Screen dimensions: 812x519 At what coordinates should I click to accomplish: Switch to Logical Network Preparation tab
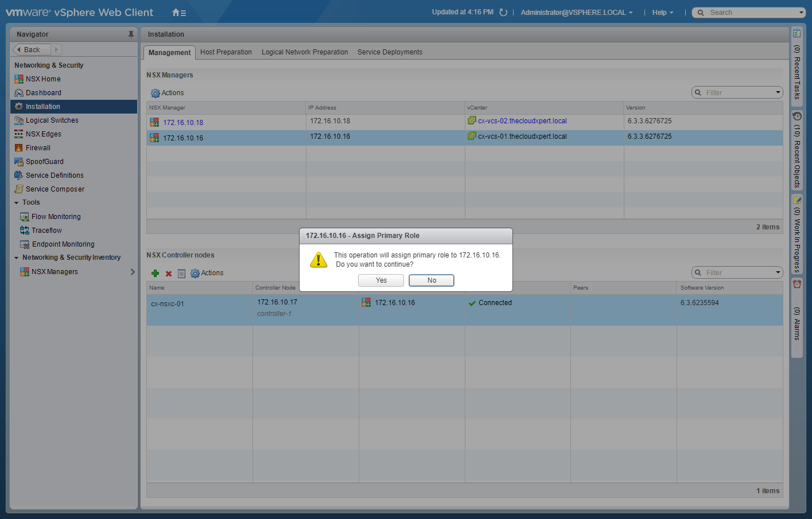coord(305,52)
